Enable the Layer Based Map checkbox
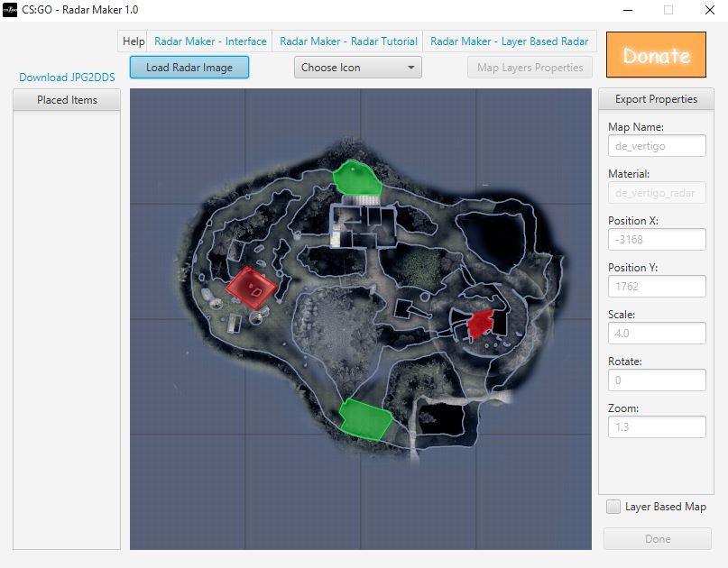Screen dimensions: 728x568 613,507
